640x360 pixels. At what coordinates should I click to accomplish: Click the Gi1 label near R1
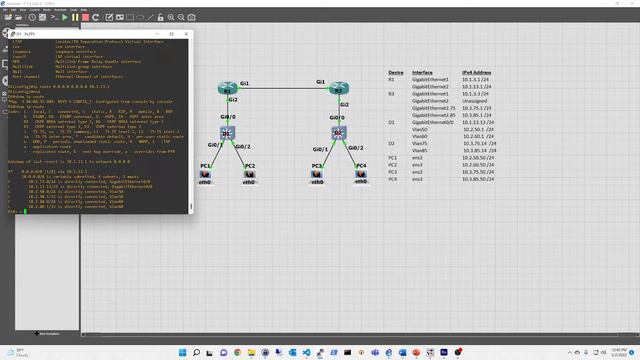point(244,83)
